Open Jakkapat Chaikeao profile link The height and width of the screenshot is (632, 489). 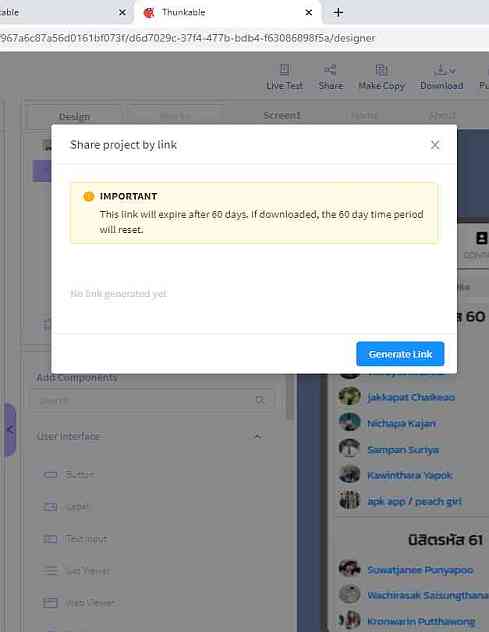pyautogui.click(x=411, y=397)
